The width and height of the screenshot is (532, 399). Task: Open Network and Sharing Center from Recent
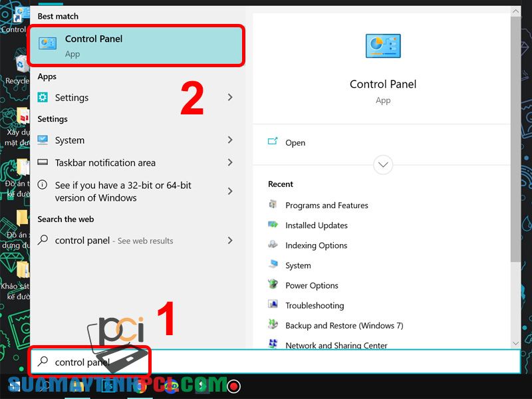click(x=336, y=345)
